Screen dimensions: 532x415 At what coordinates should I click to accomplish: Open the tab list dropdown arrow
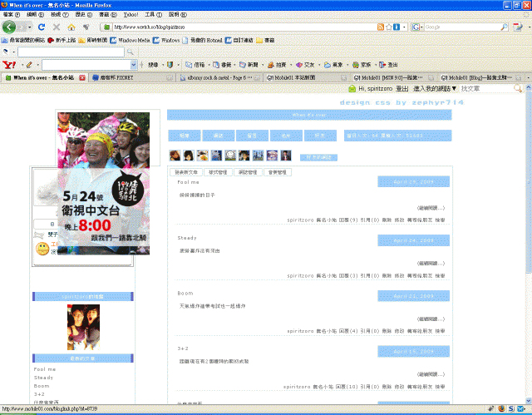coord(529,77)
